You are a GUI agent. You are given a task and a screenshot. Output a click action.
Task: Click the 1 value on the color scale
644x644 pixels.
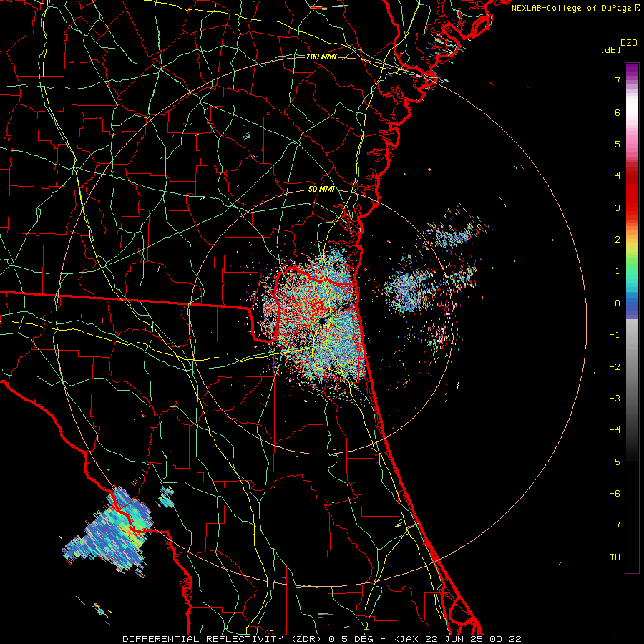click(618, 271)
